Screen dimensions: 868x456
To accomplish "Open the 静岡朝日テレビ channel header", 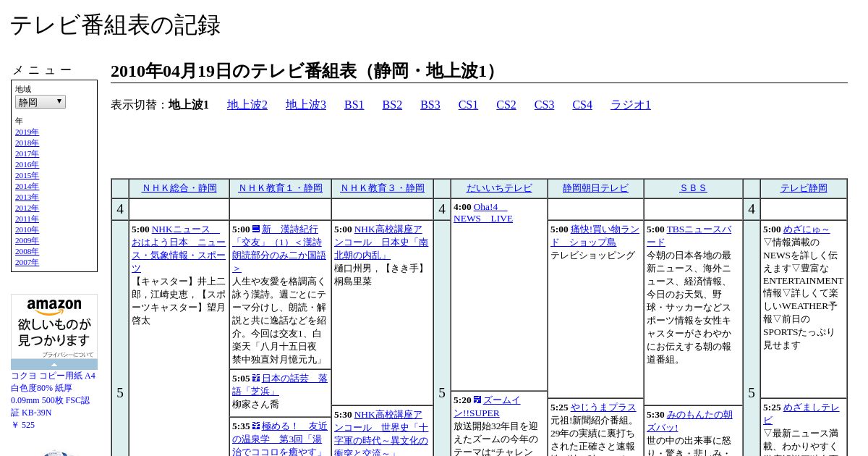I will [x=596, y=188].
